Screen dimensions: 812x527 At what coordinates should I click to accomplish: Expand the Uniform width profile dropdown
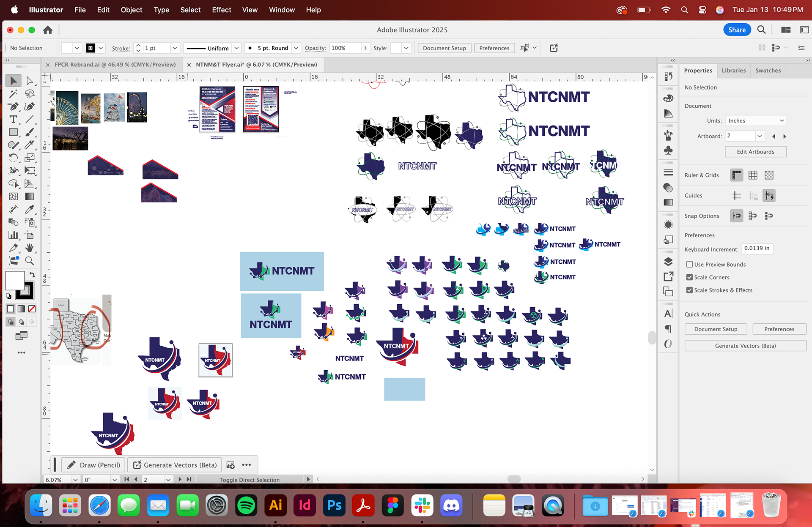(236, 48)
